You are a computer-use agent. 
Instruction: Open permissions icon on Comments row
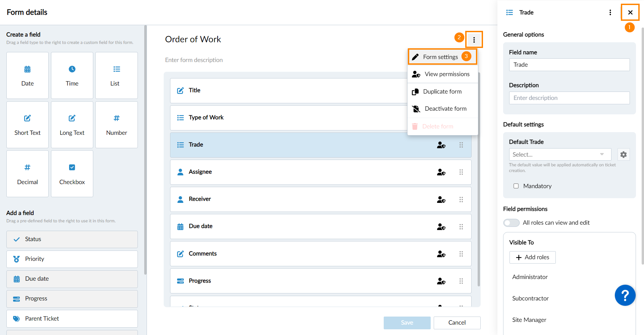[441, 254]
